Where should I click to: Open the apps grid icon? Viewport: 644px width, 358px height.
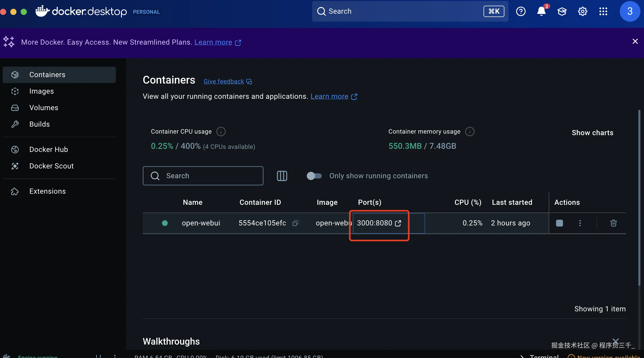603,11
